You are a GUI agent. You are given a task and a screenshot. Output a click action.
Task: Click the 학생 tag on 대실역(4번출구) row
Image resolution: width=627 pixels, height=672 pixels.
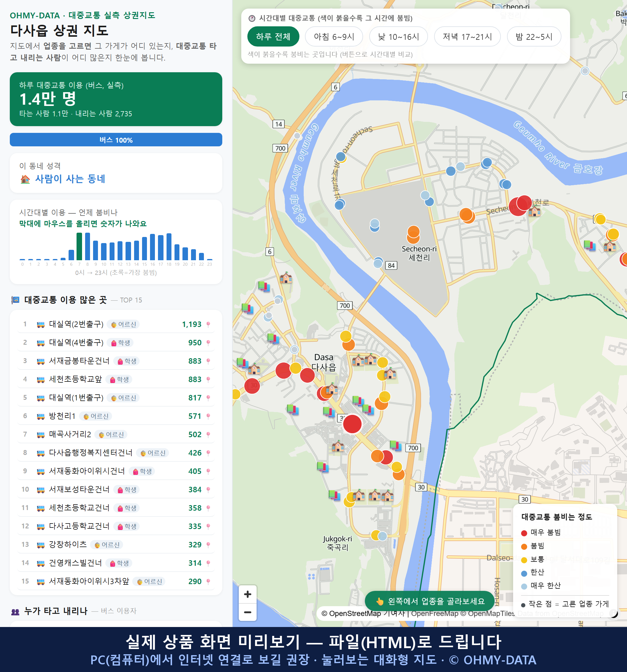120,343
